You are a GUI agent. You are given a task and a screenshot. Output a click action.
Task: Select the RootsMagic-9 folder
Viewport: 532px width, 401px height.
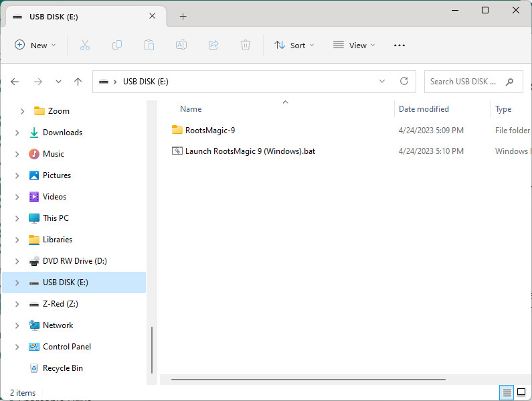[209, 130]
